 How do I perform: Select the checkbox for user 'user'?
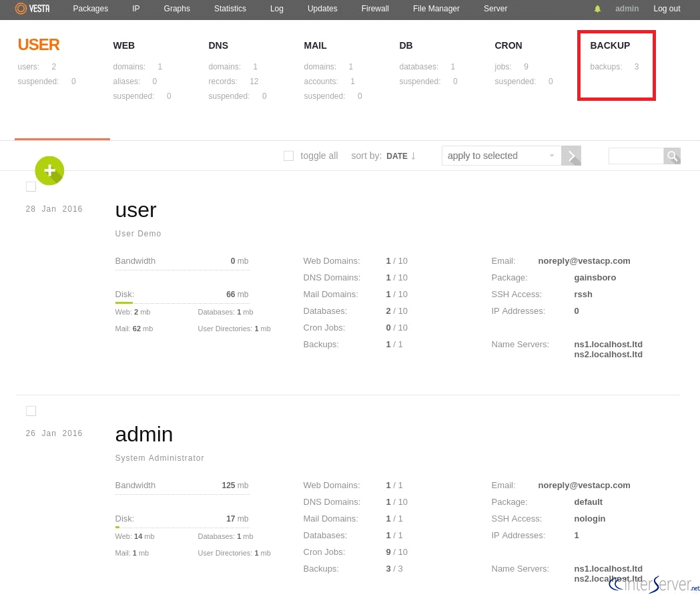click(31, 187)
